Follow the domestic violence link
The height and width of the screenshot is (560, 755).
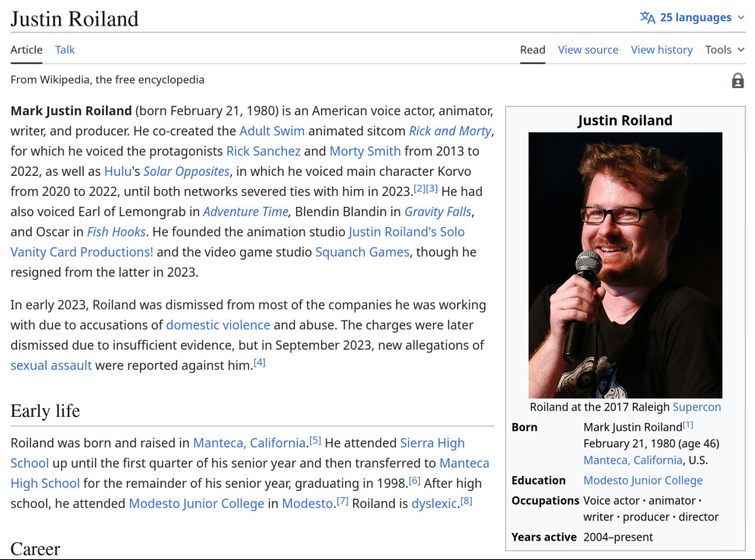[x=218, y=325]
